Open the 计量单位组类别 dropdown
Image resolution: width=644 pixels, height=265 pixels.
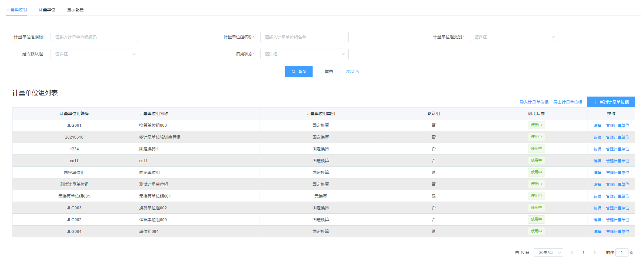[513, 37]
